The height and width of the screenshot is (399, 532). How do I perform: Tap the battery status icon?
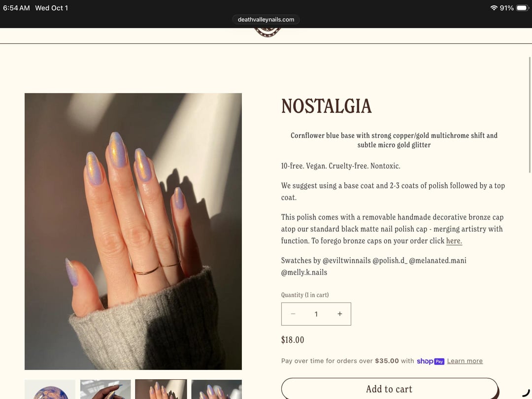click(x=522, y=8)
